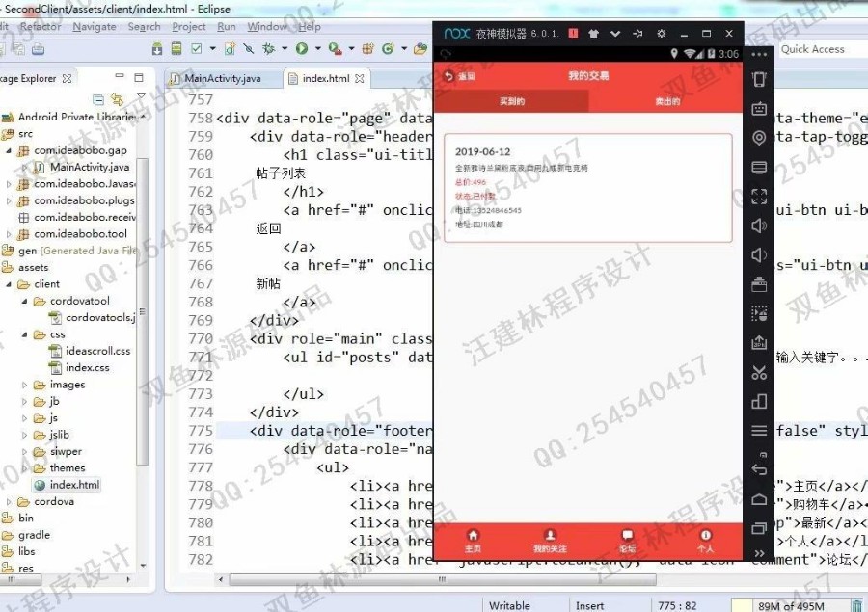Viewport: 868px width, 612px height.
Task: Click the New Java Package icon
Action: click(x=368, y=49)
